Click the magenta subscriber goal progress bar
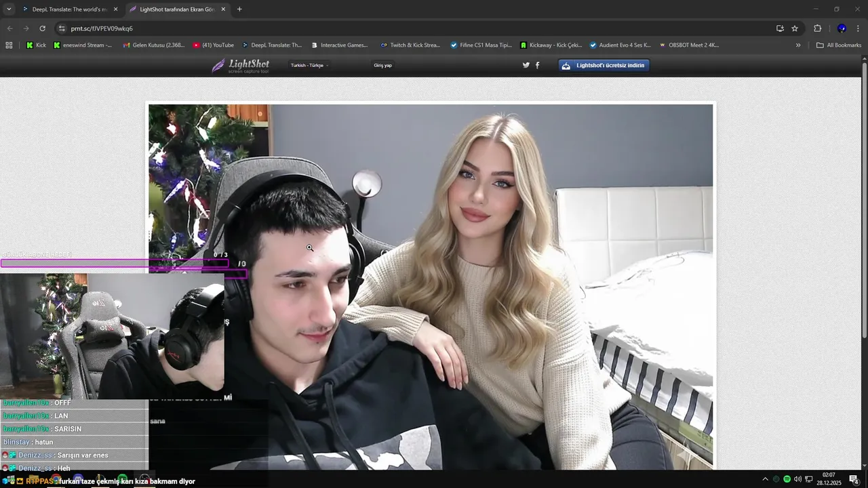This screenshot has width=868, height=488. (x=115, y=264)
